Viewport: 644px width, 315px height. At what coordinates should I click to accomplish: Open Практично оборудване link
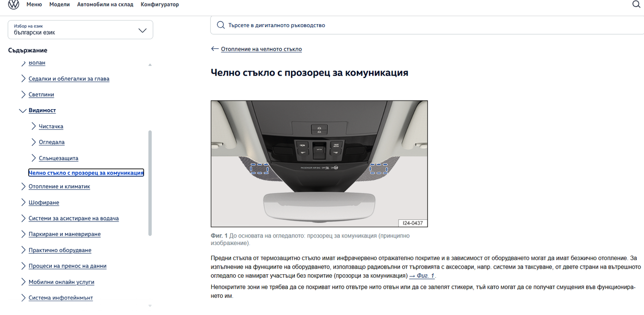click(60, 250)
